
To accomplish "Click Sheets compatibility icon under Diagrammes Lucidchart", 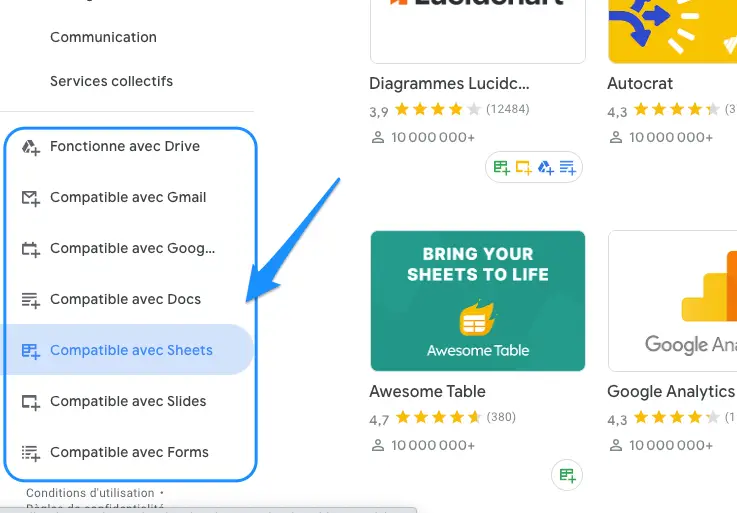I will (502, 167).
